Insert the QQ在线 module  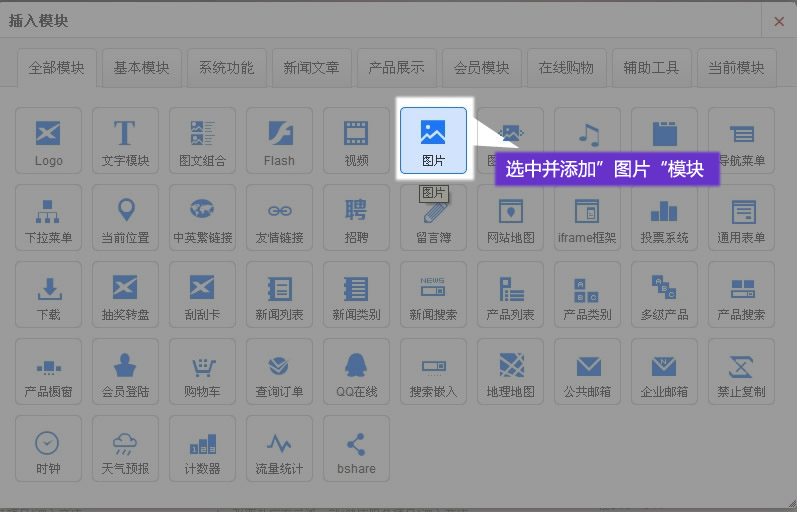point(356,371)
